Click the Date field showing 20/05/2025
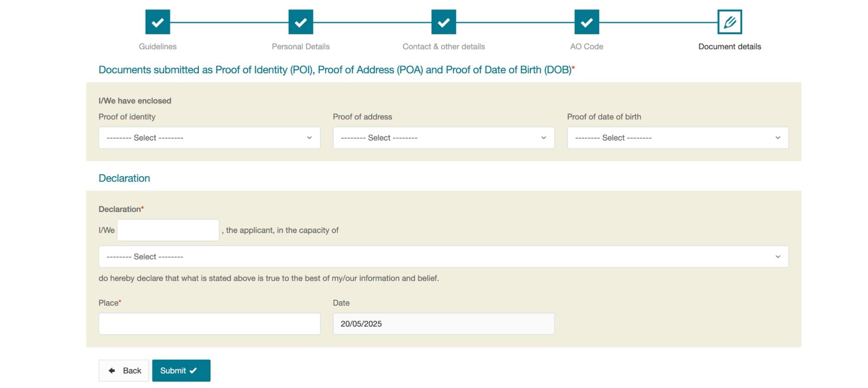868x388 pixels. [x=443, y=324]
